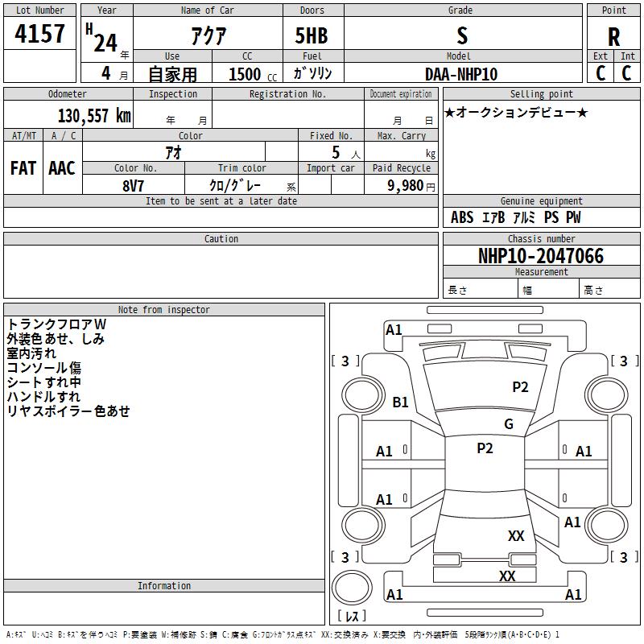Click the chassis number NHP10-2047066
The image size is (644, 644).
click(541, 256)
